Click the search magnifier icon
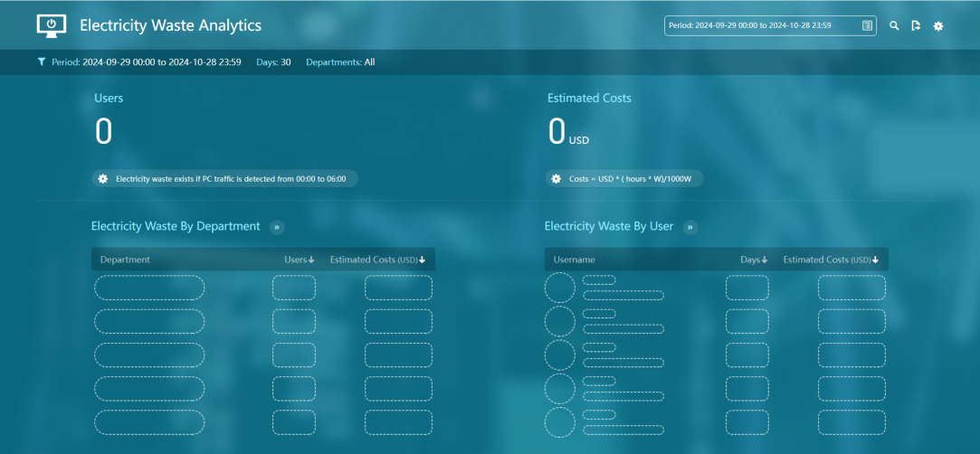Viewport: 980px width, 454px height. click(x=894, y=26)
